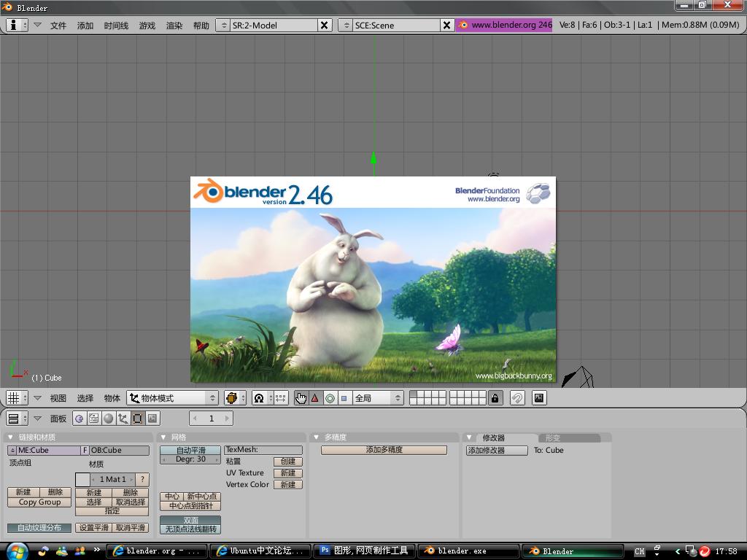Click the OB:Cube name field

[120, 450]
